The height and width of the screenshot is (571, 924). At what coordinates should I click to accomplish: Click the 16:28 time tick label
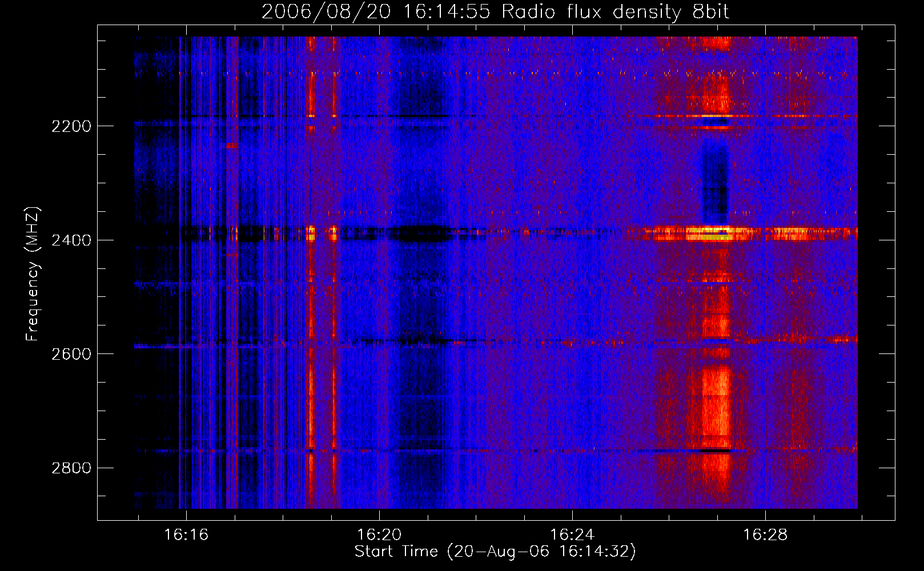tap(765, 535)
